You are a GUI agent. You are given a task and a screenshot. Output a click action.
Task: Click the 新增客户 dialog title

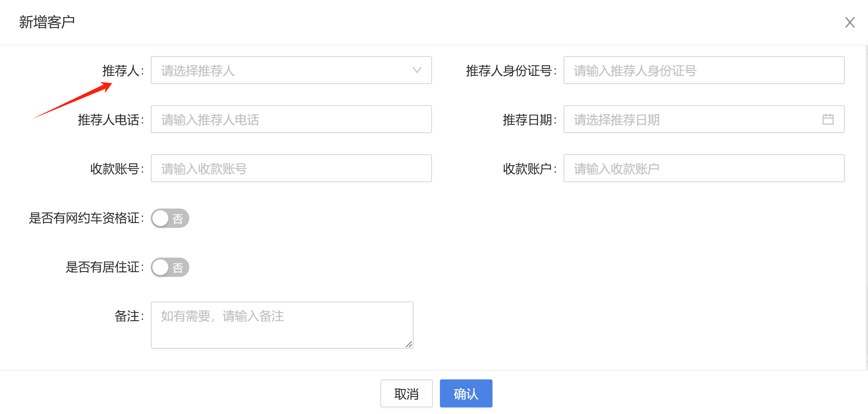coord(47,22)
